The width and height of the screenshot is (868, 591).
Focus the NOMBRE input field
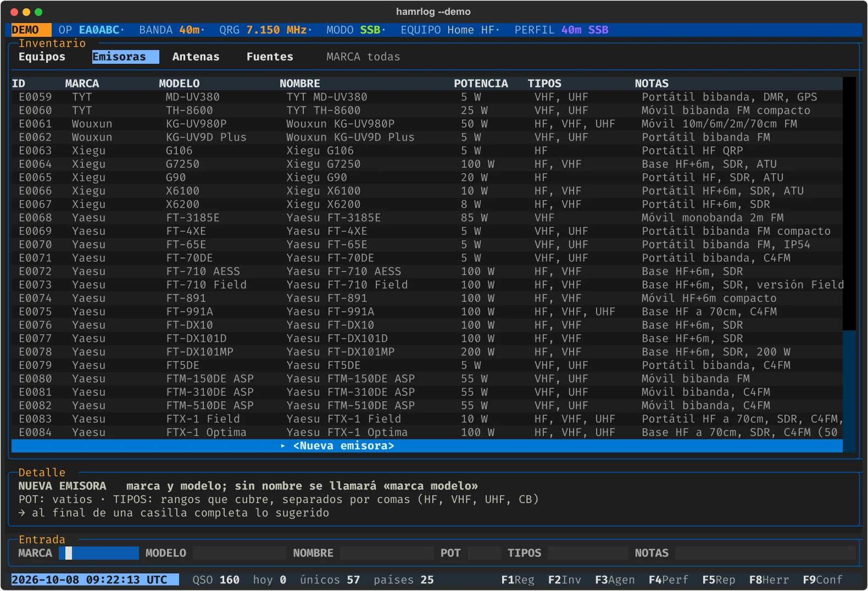tap(387, 553)
